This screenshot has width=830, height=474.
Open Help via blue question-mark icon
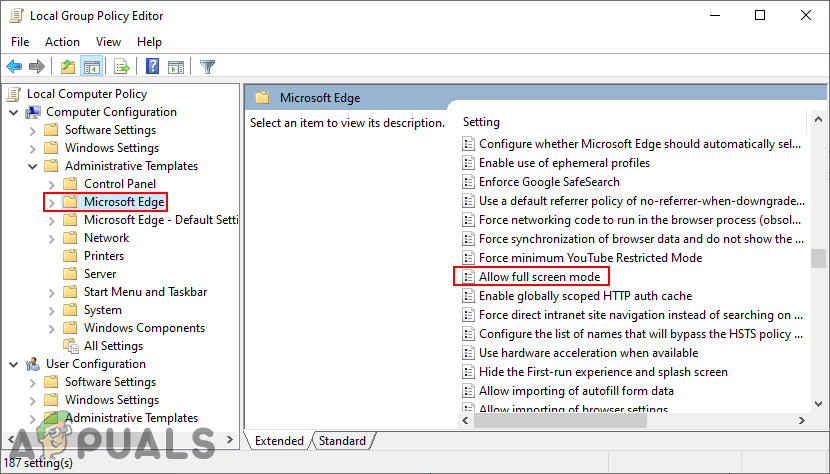[153, 67]
